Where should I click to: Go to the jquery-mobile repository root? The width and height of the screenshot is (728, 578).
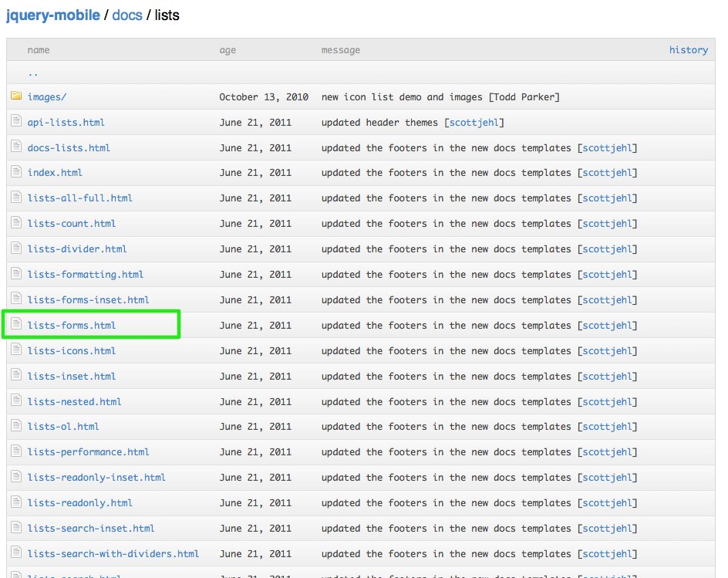[53, 15]
